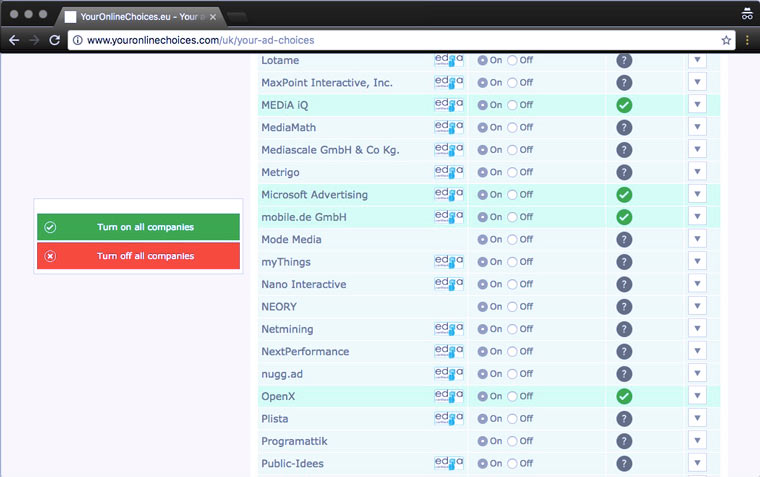Viewport: 760px width, 477px height.
Task: Click the question mark status for Lotame
Action: 624,61
